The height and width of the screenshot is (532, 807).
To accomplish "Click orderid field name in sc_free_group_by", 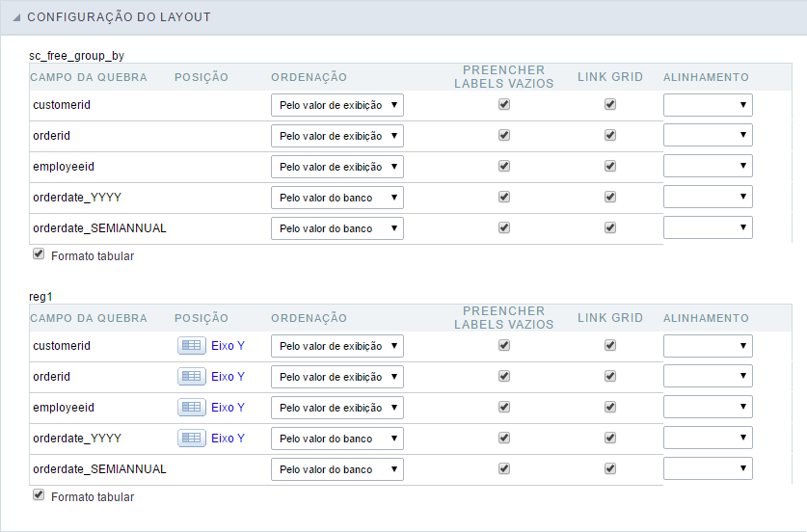I will click(51, 136).
